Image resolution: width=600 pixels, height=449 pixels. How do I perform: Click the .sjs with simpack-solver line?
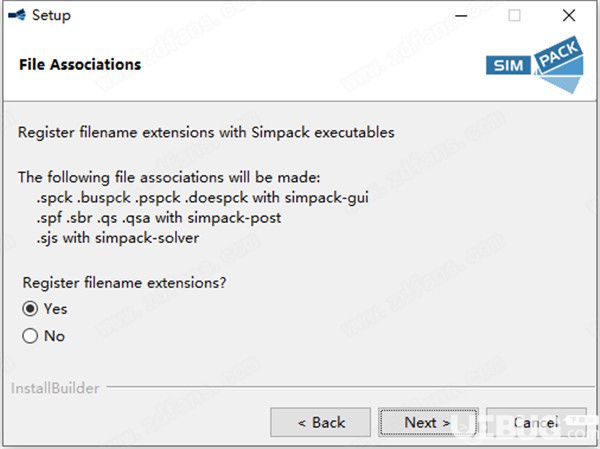click(118, 238)
